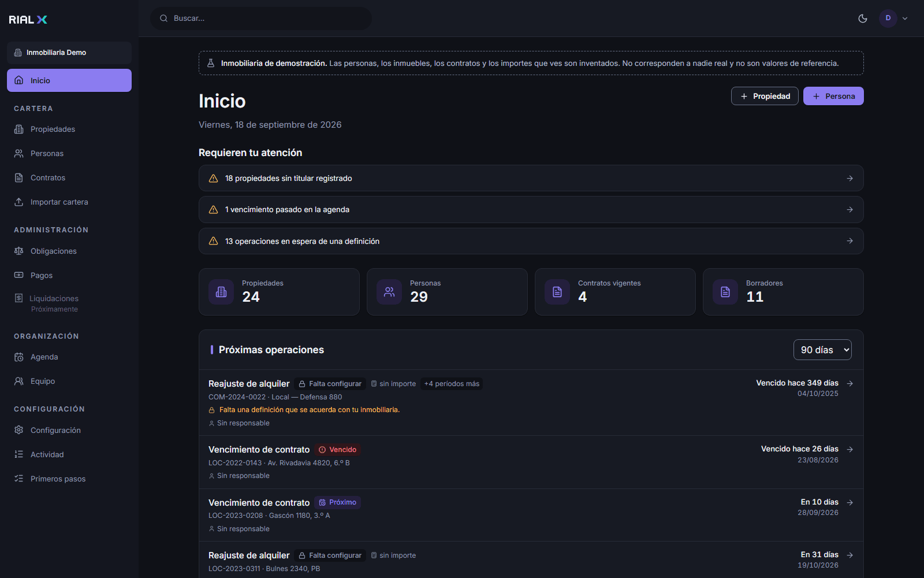This screenshot has width=924, height=578.
Task: Click the Primeros pasos checklist icon
Action: [19, 479]
